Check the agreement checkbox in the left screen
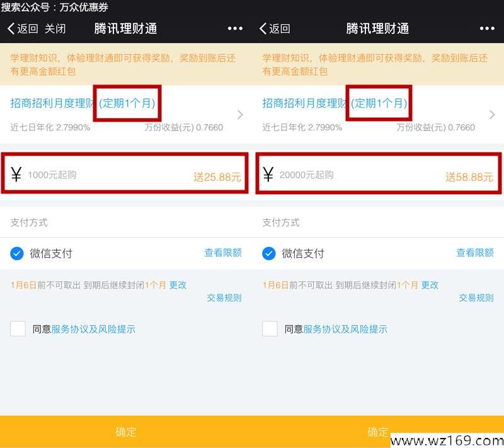Image resolution: width=504 pixels, height=448 pixels. pos(18,329)
